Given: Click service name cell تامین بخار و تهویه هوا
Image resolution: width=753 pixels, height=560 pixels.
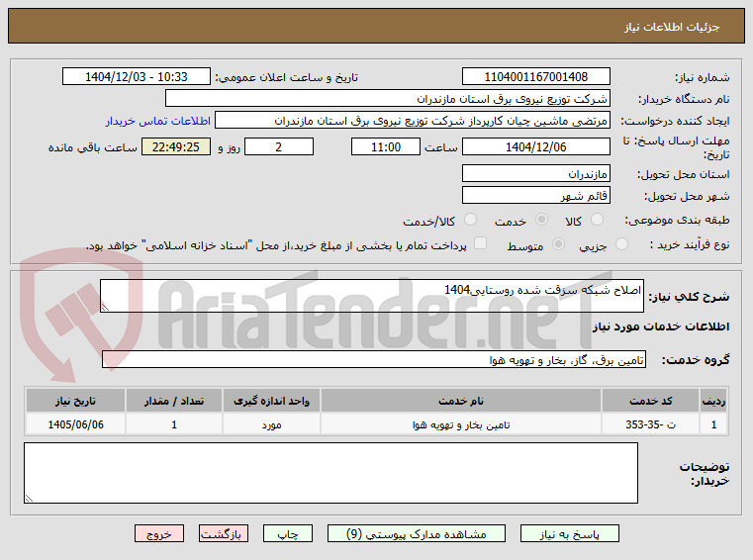Looking at the screenshot, I should (460, 424).
